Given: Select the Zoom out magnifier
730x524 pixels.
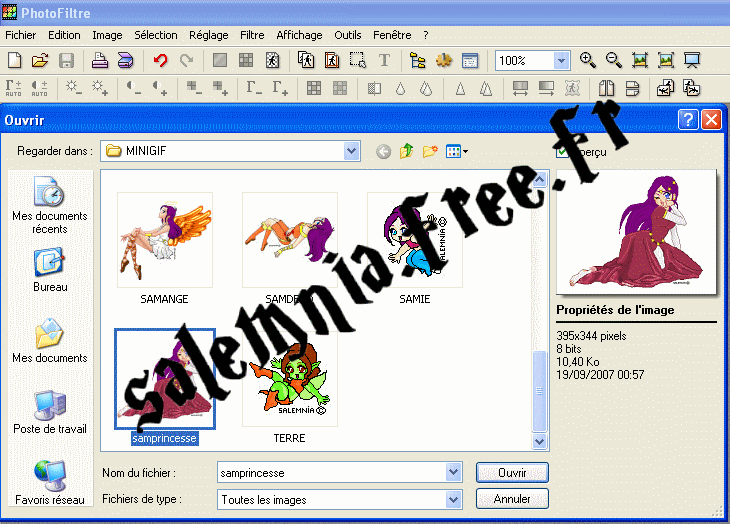Looking at the screenshot, I should (613, 61).
